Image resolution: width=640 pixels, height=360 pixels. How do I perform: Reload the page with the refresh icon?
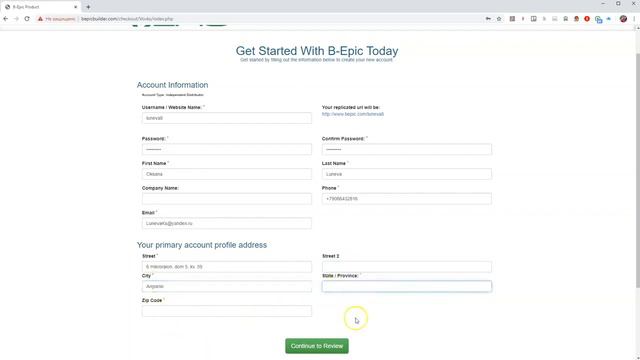(x=27, y=19)
